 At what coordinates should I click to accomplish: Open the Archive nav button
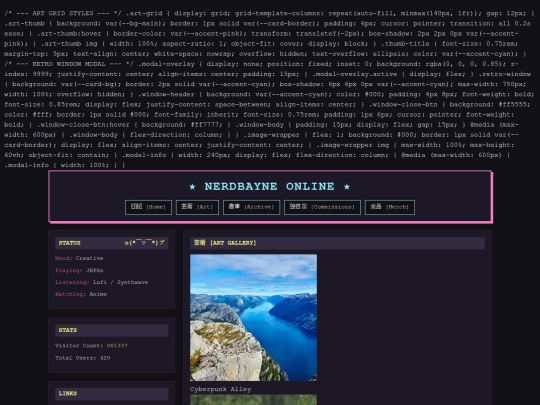tap(251, 207)
